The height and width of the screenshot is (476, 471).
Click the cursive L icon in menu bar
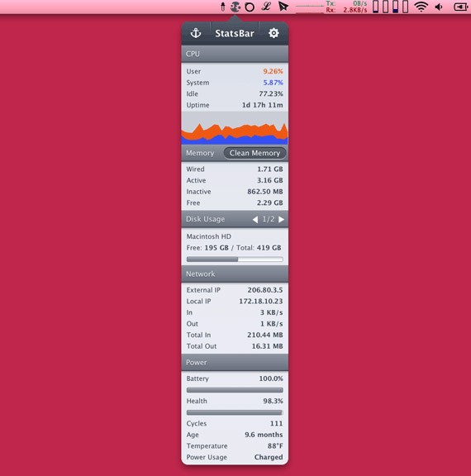[x=266, y=7]
